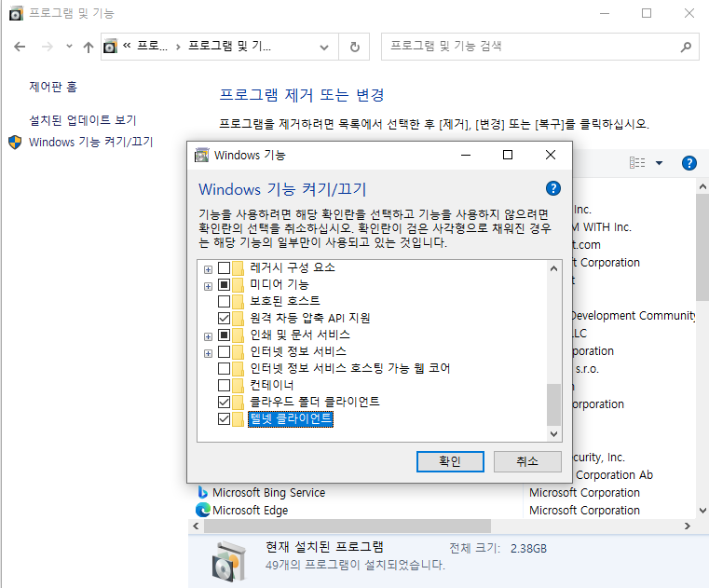Click the programs list vertical scroll up arrow

(702, 186)
